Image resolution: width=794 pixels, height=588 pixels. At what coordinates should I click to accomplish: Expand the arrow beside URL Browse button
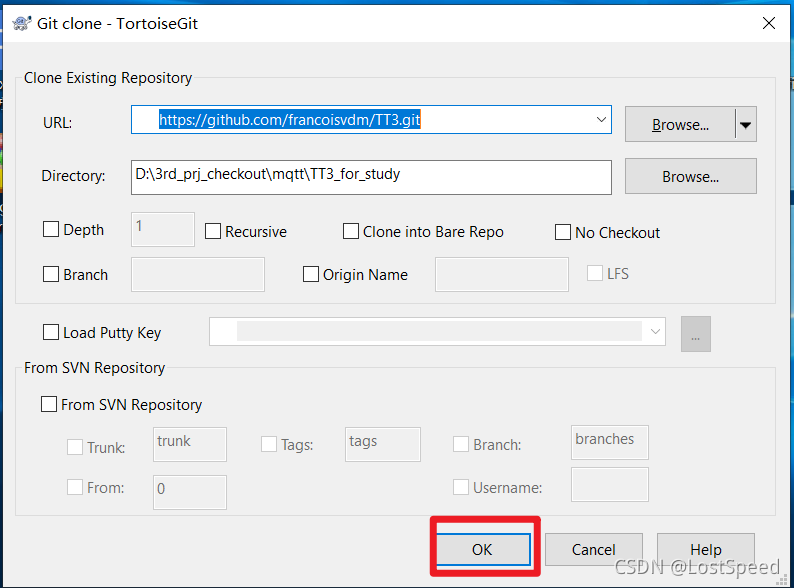click(x=745, y=124)
